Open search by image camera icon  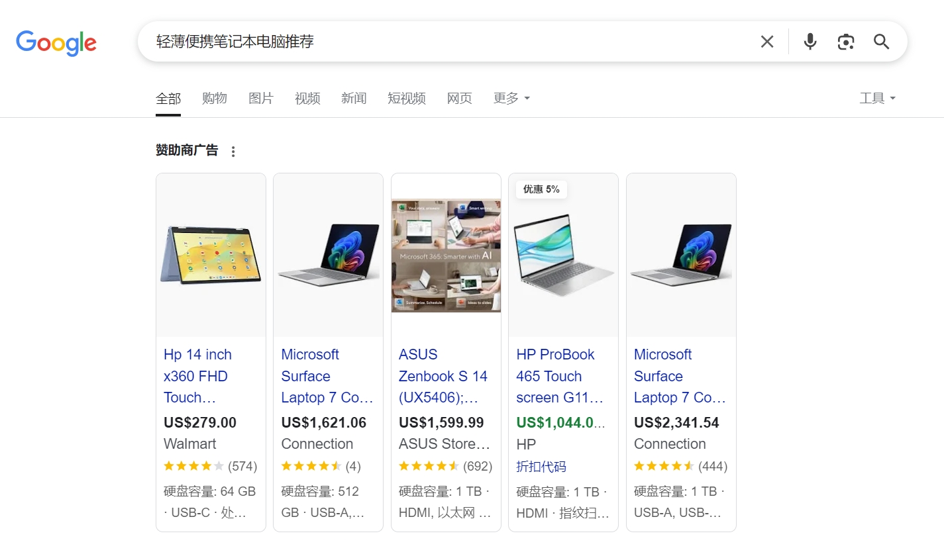coord(846,42)
